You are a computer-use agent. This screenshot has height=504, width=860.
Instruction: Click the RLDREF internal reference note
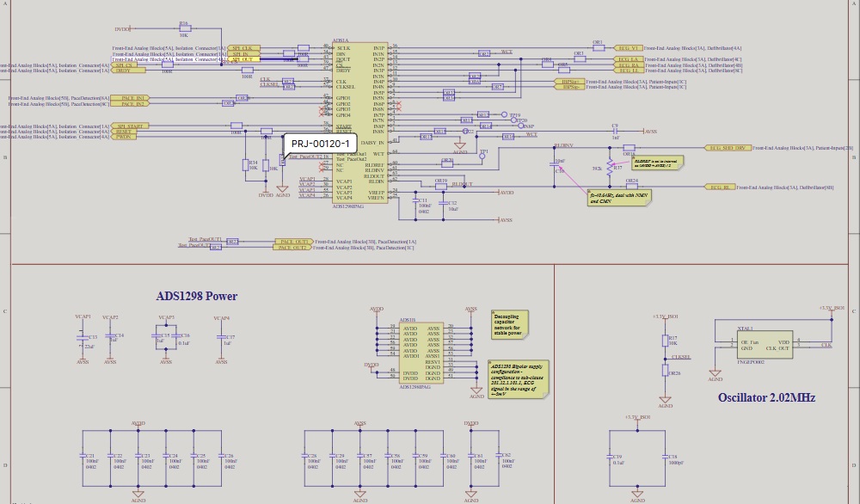[657, 163]
